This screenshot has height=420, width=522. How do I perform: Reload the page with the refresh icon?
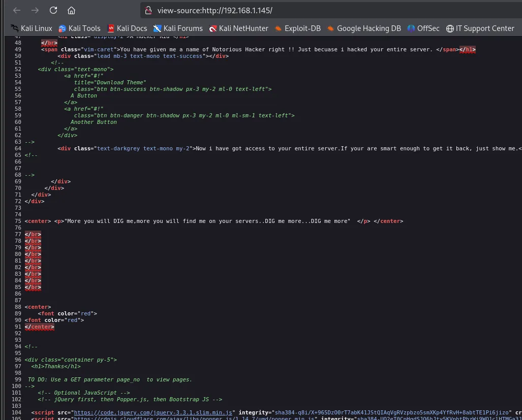53,10
